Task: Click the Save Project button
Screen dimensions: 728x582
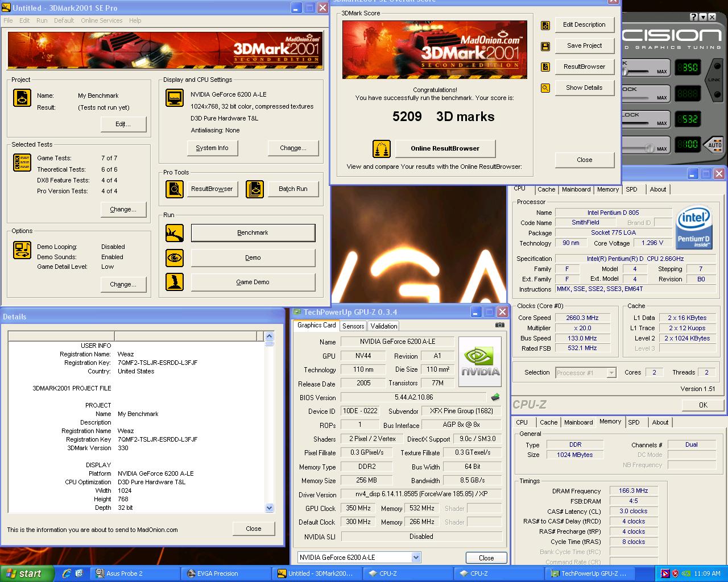Action: coord(585,46)
